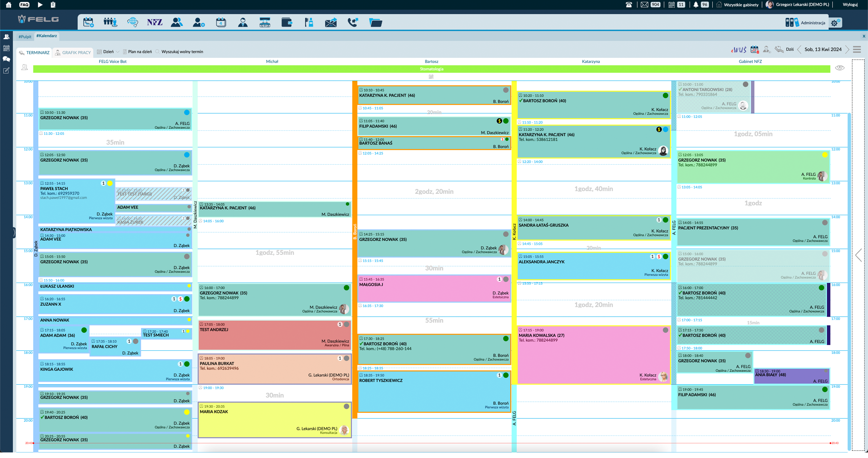Image resolution: width=868 pixels, height=458 pixels.
Task: Expand the right side panel chevron
Action: point(859,255)
